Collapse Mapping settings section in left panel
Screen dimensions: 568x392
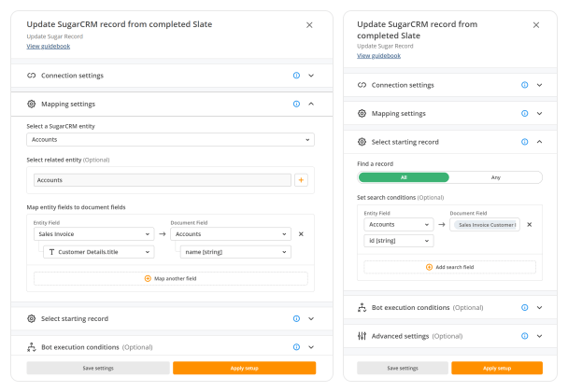coord(311,104)
